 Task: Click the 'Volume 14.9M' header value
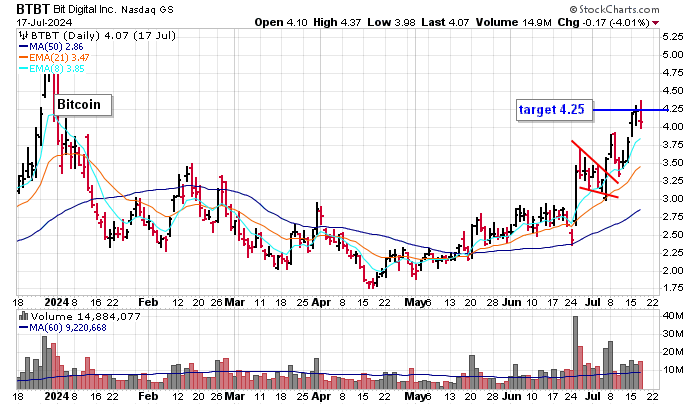click(x=513, y=22)
